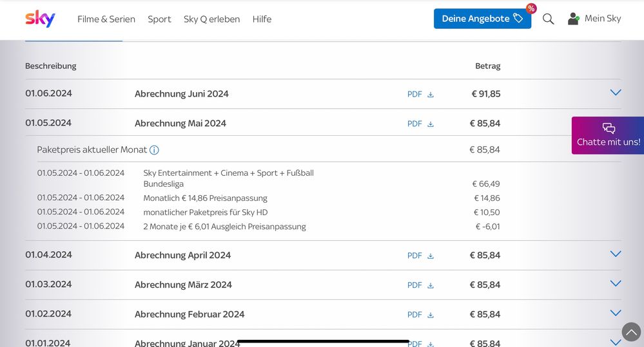Open the Filme & Serien menu
Image resolution: width=644 pixels, height=347 pixels.
106,19
